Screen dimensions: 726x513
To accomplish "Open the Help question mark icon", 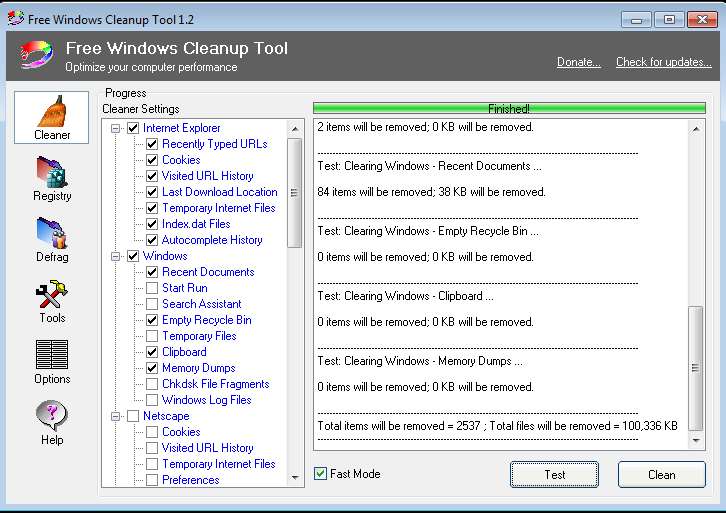I will click(x=52, y=415).
